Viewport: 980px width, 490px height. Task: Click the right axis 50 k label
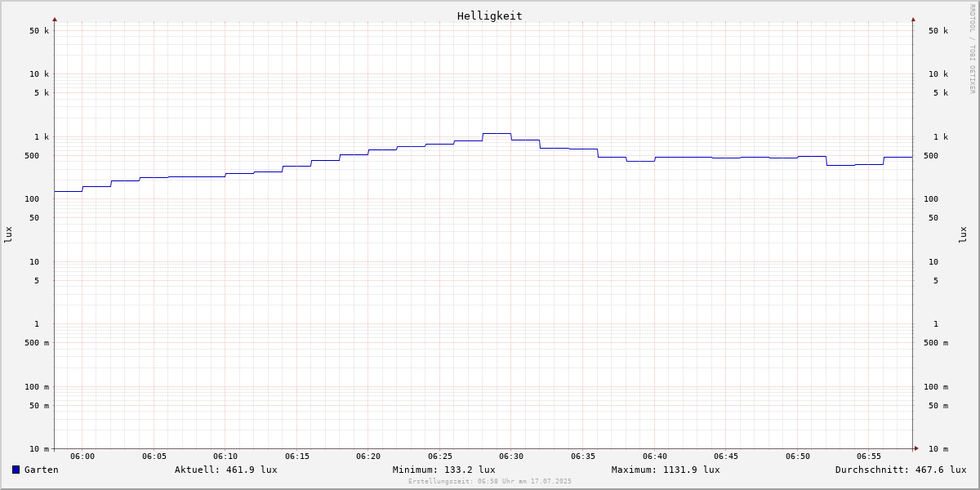point(938,31)
